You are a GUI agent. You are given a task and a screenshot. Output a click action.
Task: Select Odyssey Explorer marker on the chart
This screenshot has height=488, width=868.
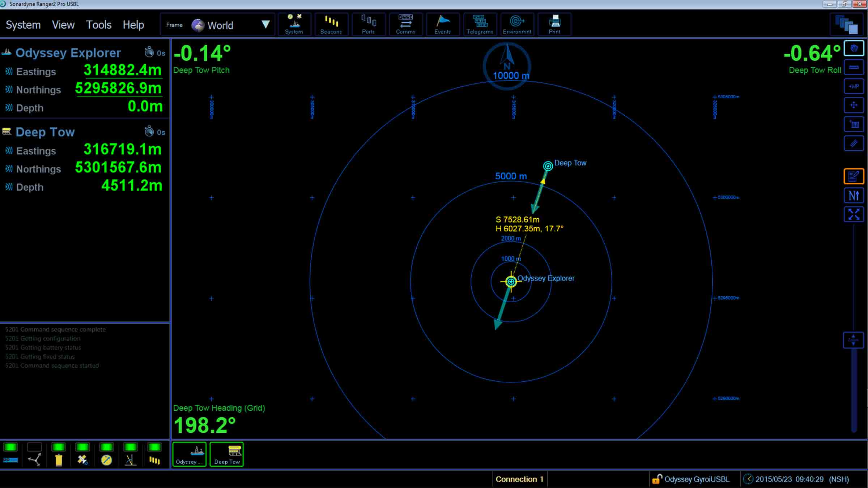click(x=511, y=281)
